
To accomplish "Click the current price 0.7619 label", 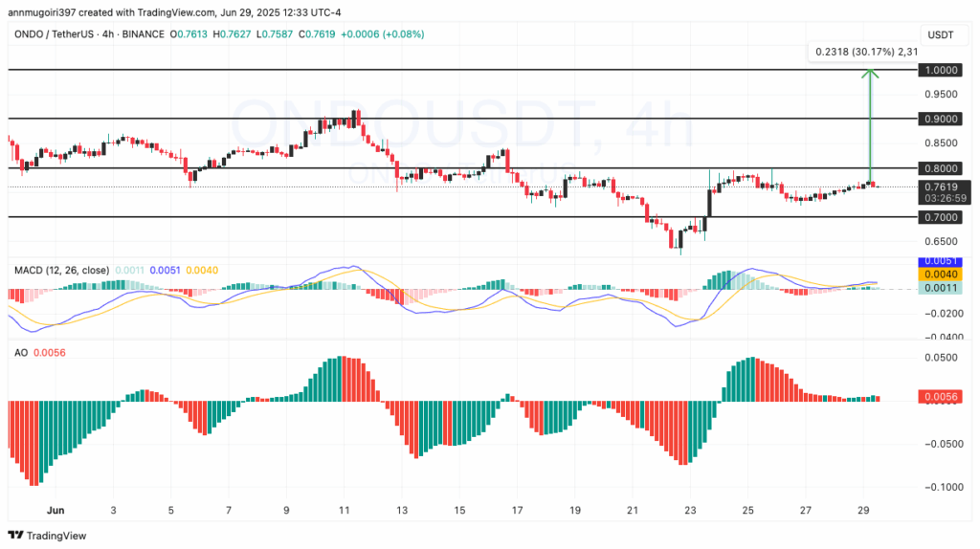I will 942,187.
